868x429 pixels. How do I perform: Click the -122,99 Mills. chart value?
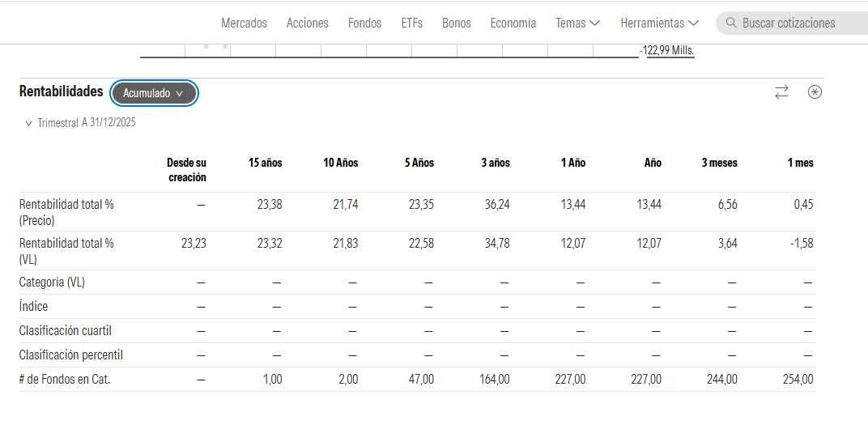[670, 51]
